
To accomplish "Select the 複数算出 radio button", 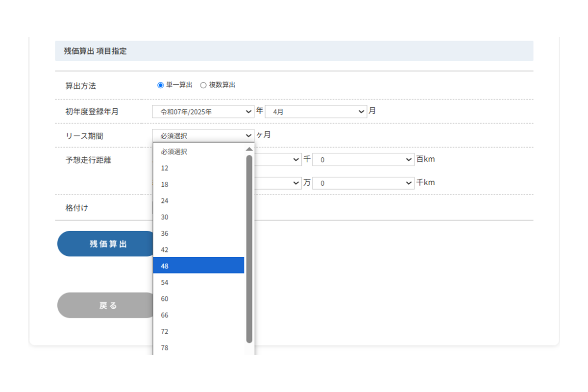I will coord(203,85).
